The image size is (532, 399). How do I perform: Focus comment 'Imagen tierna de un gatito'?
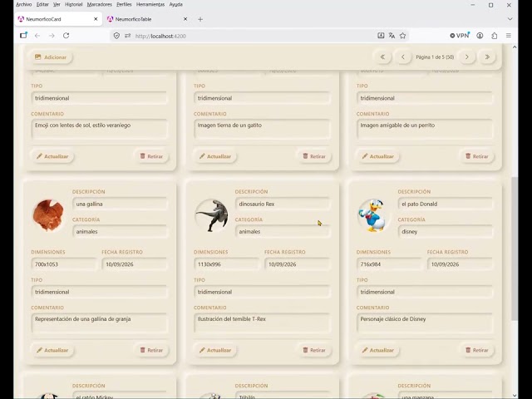263,130
